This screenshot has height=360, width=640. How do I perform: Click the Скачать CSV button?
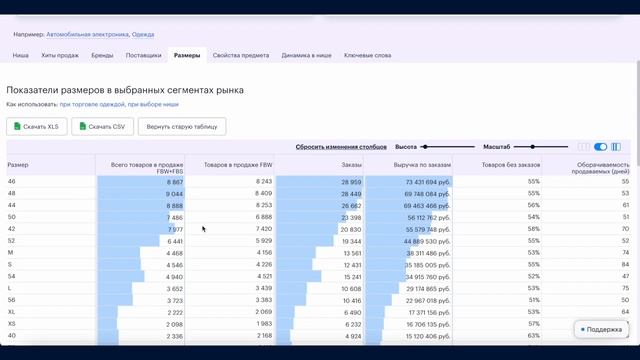pos(102,127)
